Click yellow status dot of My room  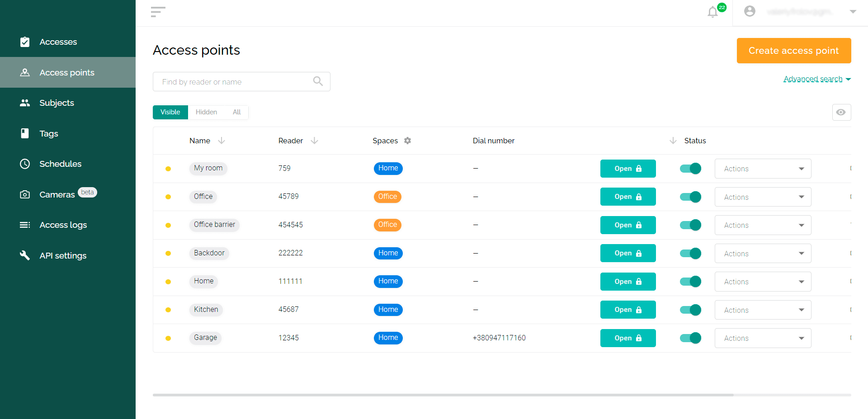click(x=168, y=169)
